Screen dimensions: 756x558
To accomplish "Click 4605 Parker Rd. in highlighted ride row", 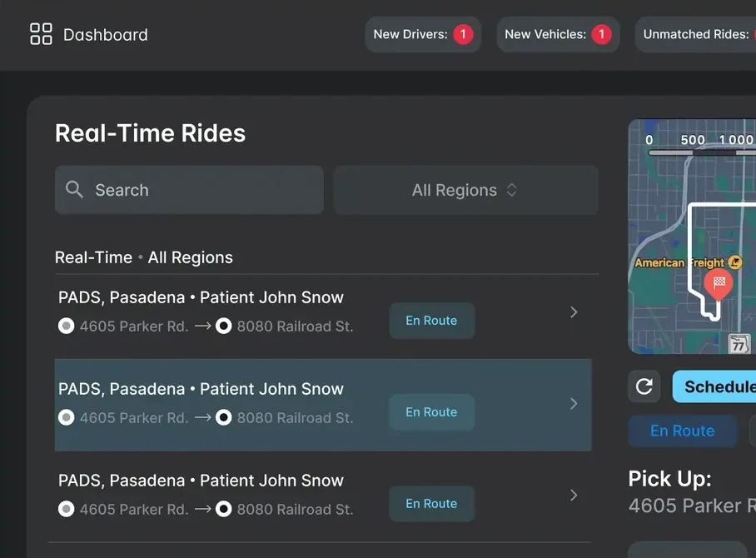I will tap(134, 418).
